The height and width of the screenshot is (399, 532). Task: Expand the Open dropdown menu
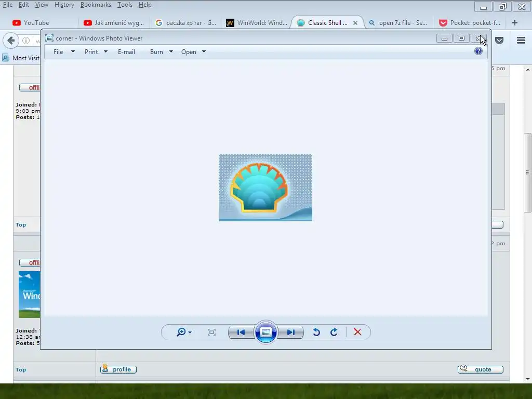(x=204, y=52)
